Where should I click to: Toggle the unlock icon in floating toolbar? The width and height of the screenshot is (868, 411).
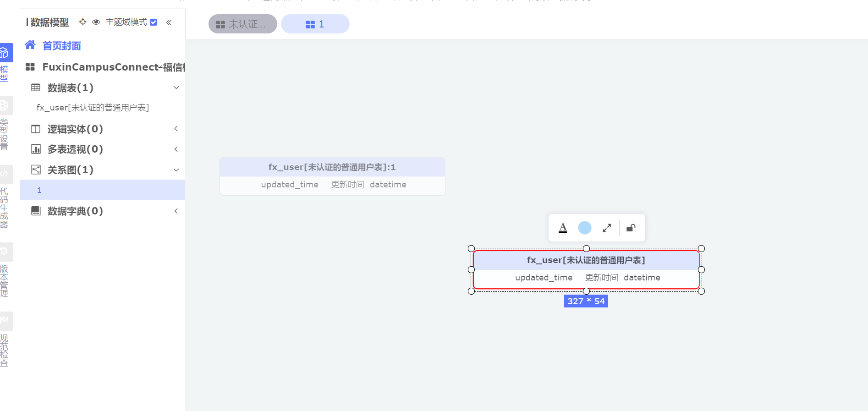tap(631, 228)
